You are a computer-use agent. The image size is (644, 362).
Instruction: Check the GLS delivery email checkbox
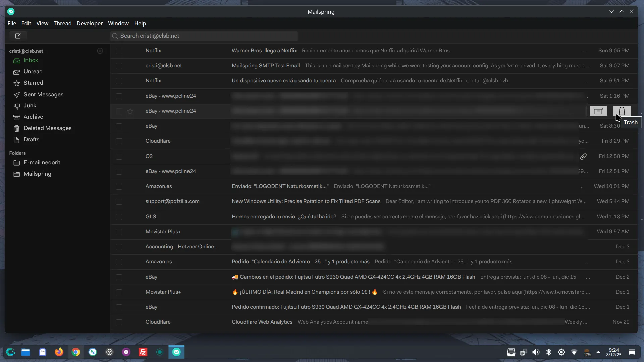(x=119, y=217)
